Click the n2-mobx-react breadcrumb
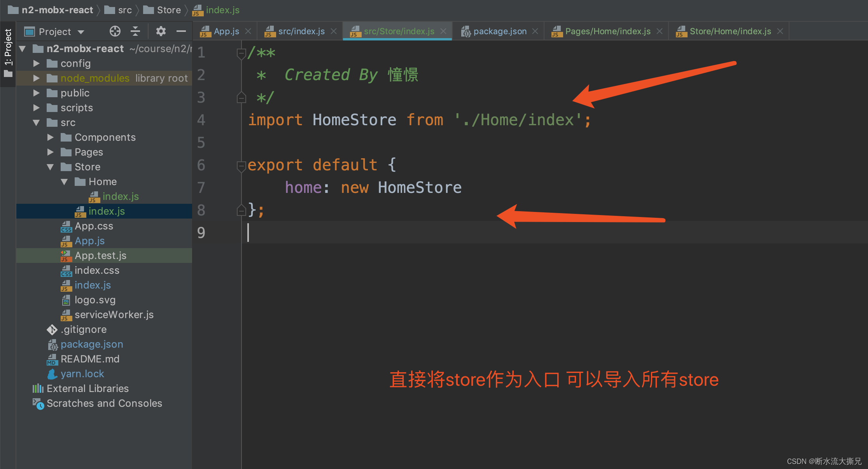868x469 pixels. point(57,10)
